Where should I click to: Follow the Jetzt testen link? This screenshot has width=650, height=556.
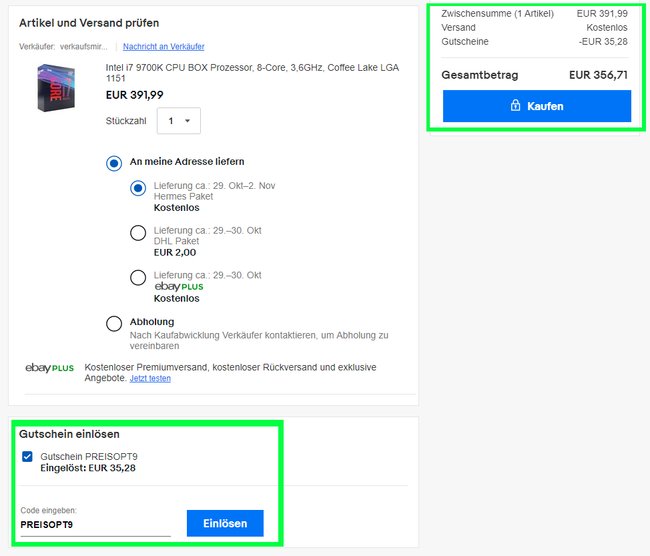150,378
